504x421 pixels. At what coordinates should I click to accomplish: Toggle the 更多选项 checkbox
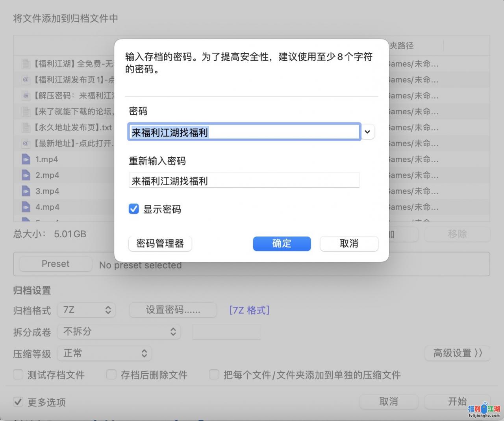click(x=18, y=402)
